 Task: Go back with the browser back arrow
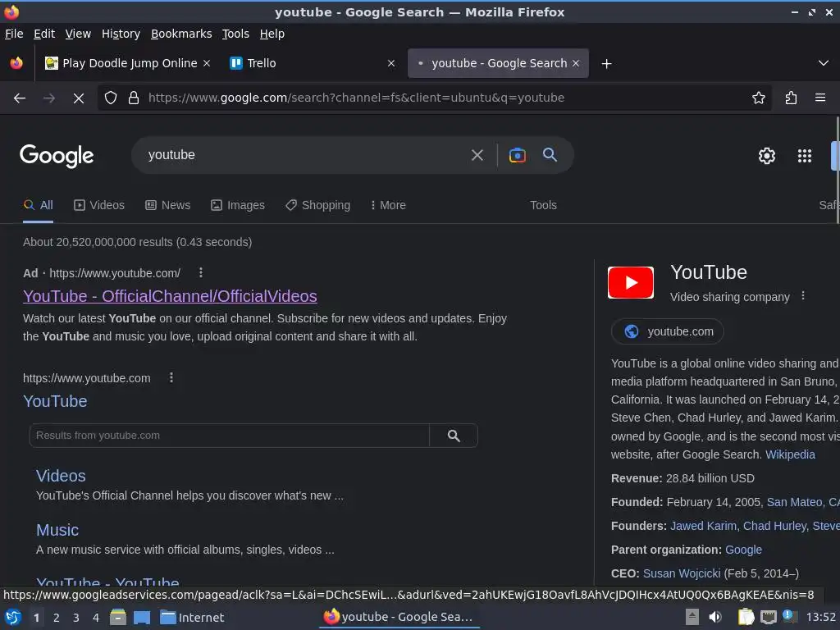tap(20, 98)
